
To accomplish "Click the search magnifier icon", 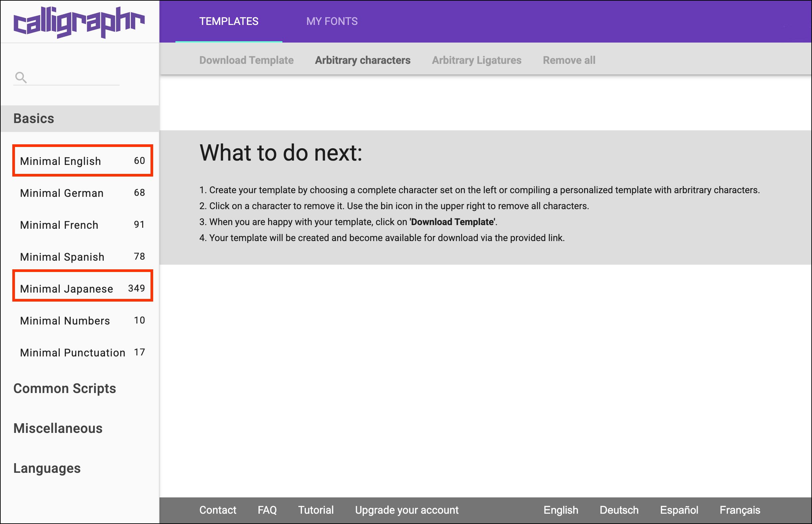I will click(21, 77).
